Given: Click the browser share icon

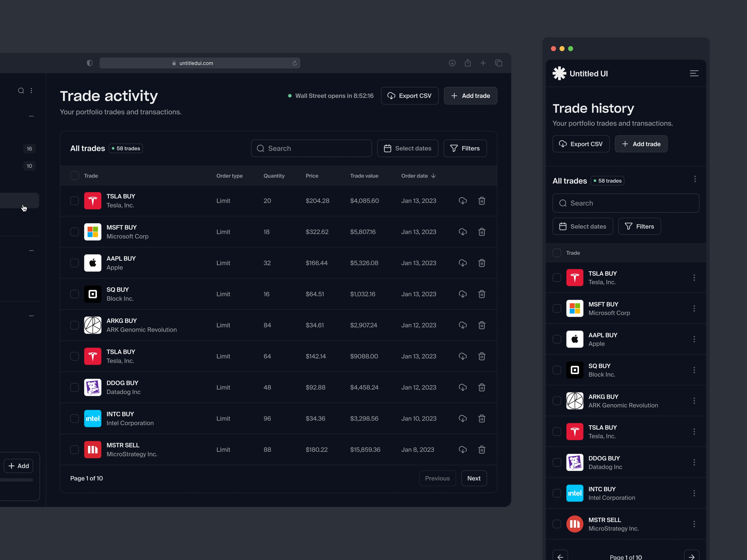Looking at the screenshot, I should (x=468, y=63).
